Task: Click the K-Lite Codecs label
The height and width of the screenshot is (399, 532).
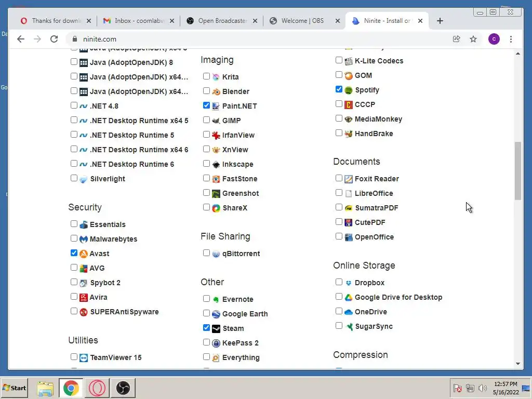Action: click(379, 61)
